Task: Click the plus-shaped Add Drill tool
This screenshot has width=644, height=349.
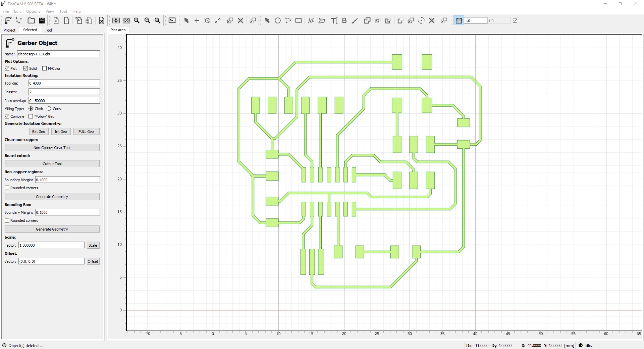Action: [197, 20]
